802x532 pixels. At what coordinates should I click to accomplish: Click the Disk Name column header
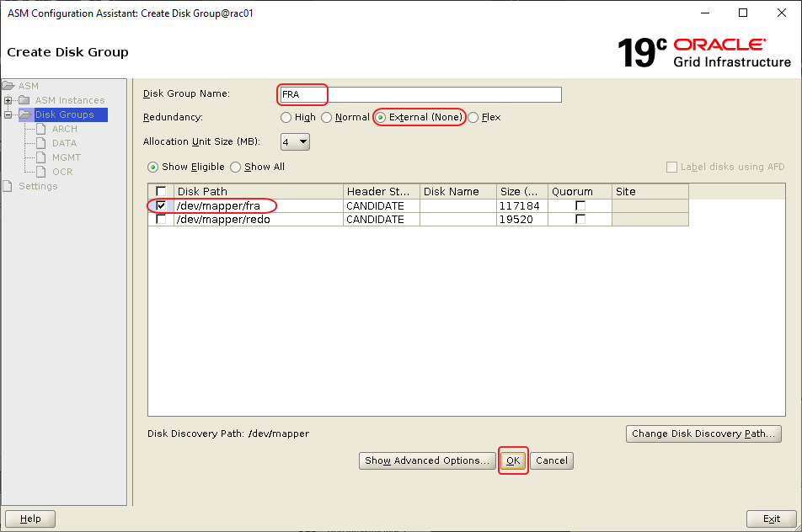(x=458, y=192)
